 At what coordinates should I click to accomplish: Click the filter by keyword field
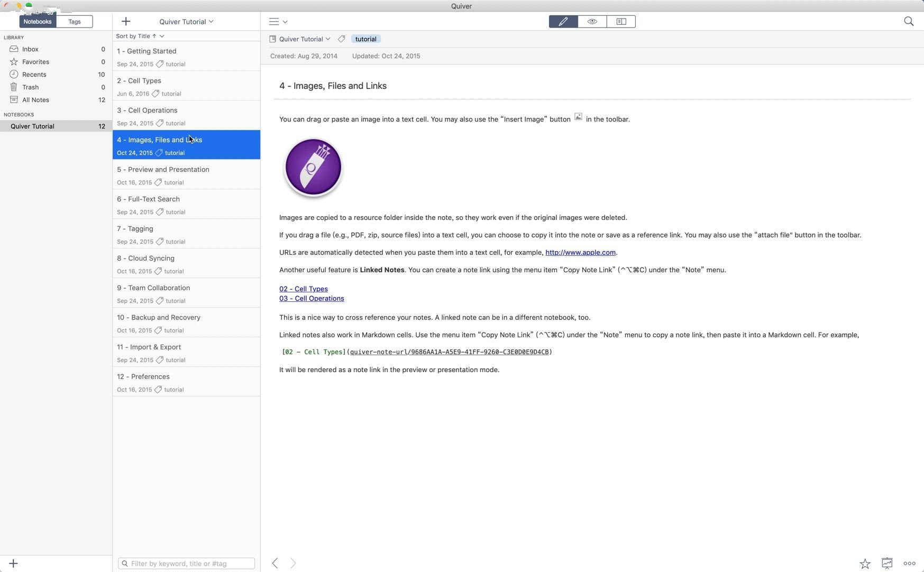(186, 564)
